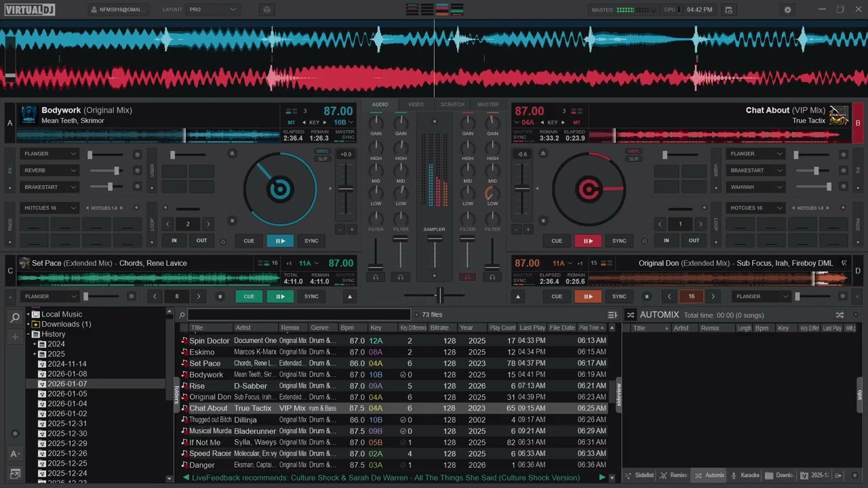Screen dimensions: 868x488
Task: Open Flanger effect settings gear on deck A
Action: coord(137,154)
